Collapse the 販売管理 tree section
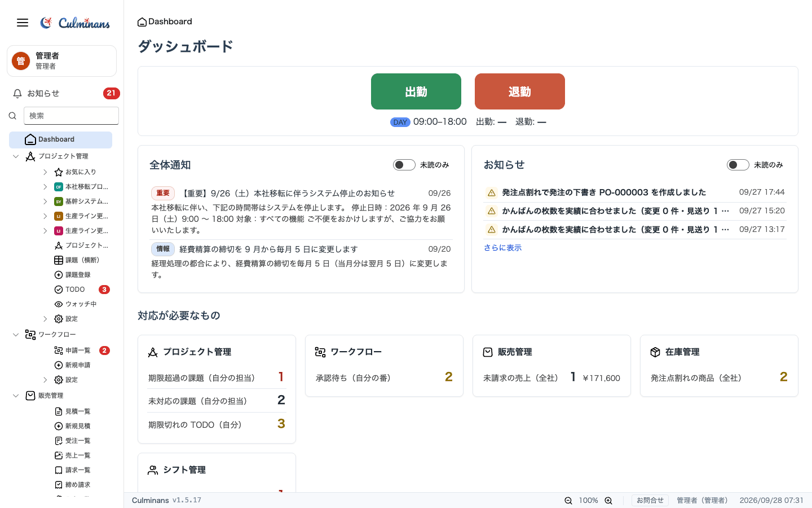This screenshot has width=812, height=508. tap(16, 396)
